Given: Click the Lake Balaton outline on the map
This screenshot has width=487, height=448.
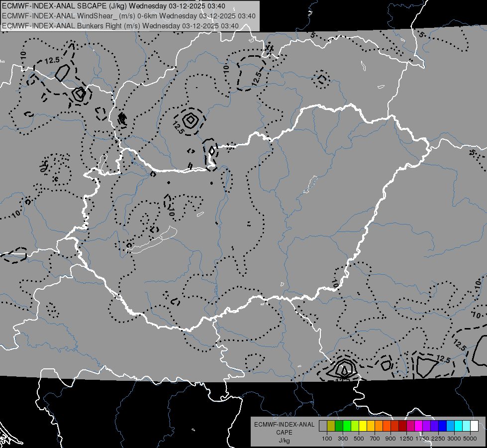Looking at the screenshot, I should [x=151, y=240].
